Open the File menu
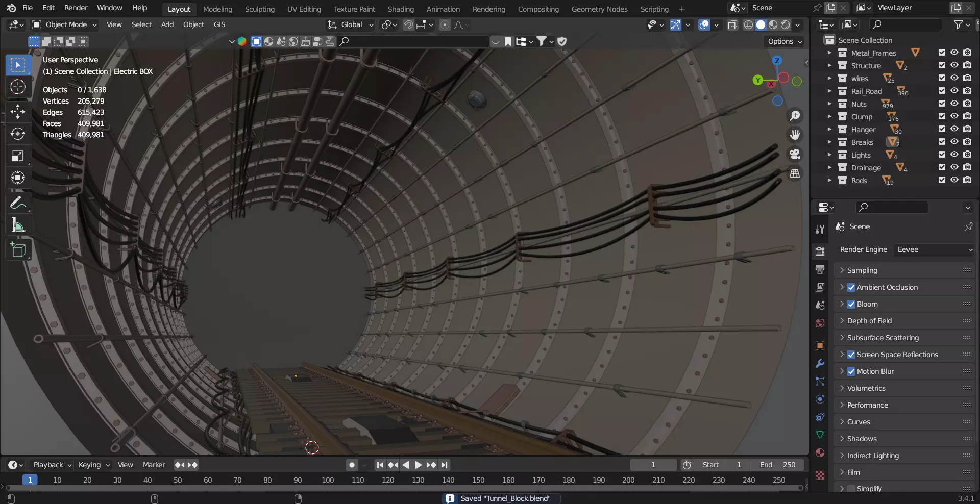 (28, 8)
